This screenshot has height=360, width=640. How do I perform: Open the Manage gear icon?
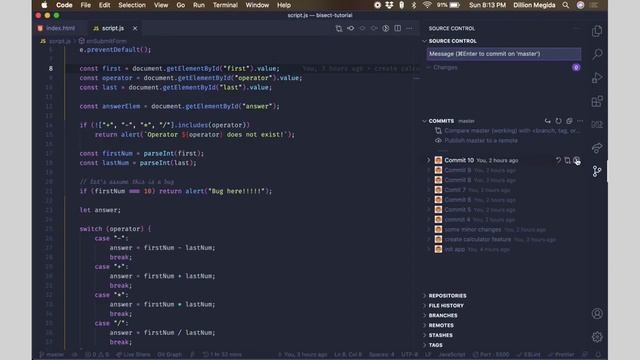(597, 337)
